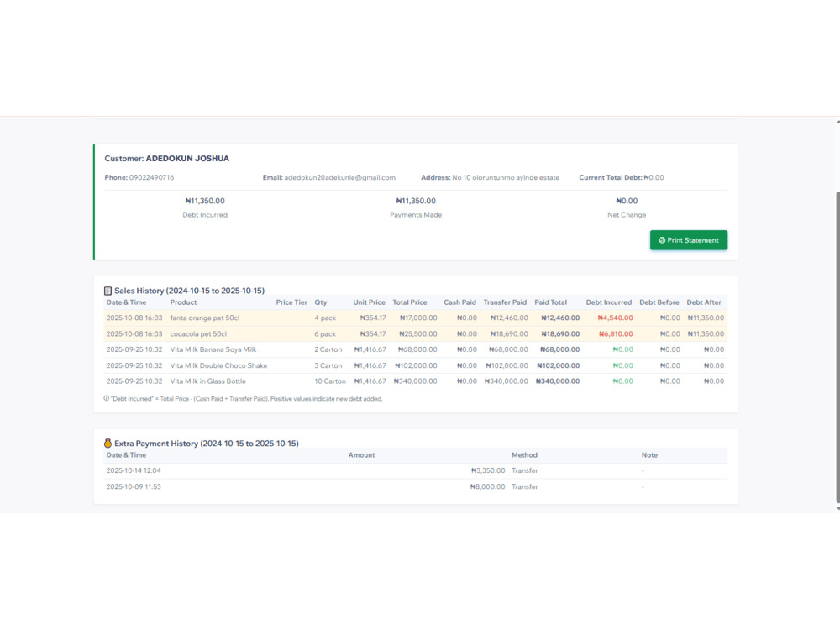The image size is (840, 630).
Task: Click the Qty column header
Action: pos(320,302)
